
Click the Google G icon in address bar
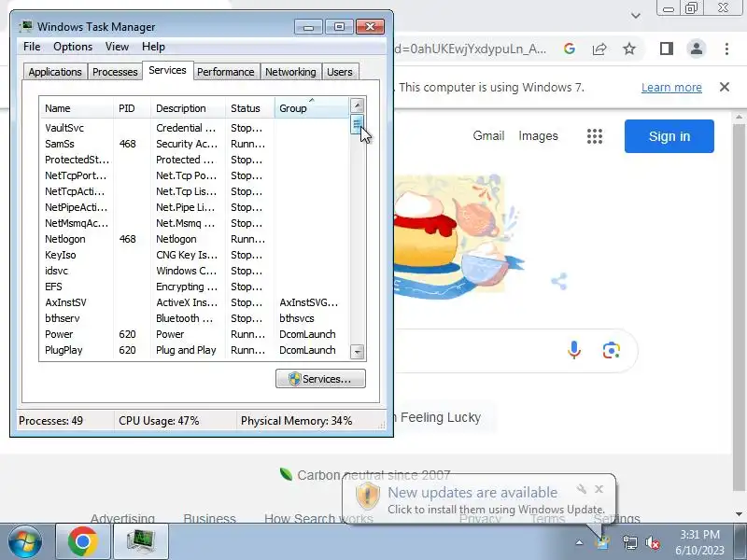tap(570, 49)
